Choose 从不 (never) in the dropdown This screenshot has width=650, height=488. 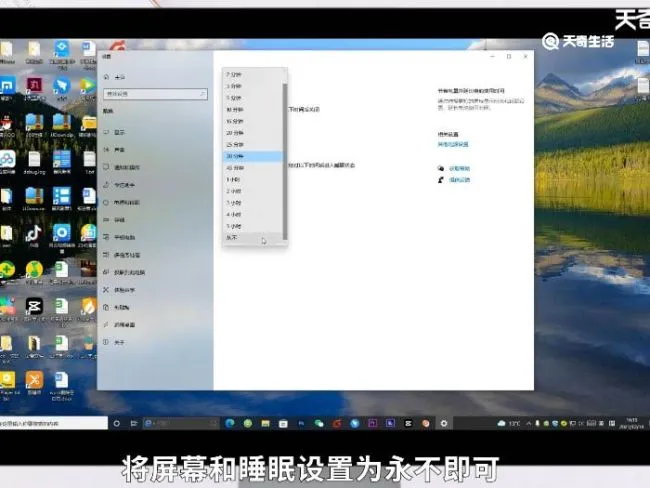(253, 238)
